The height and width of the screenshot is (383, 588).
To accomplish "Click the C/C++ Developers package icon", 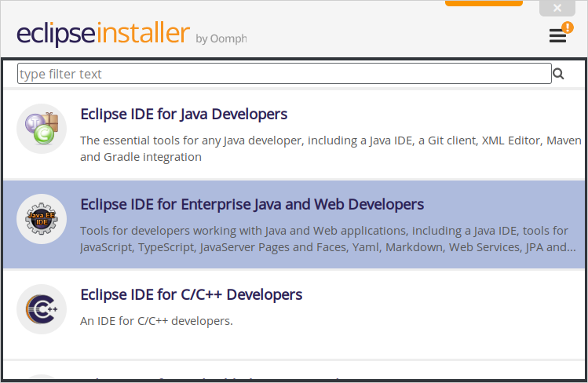I will pos(42,309).
